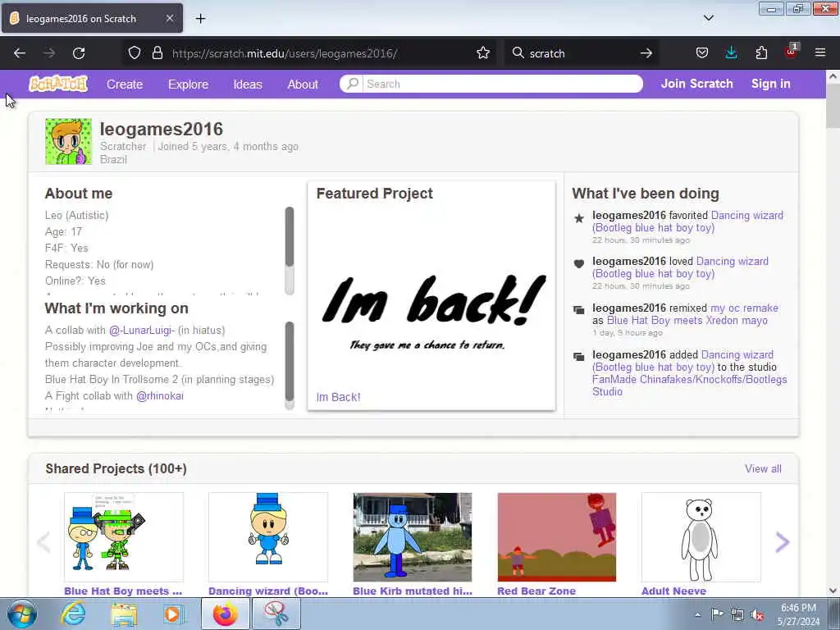Click the taskbar clock showing 6:46 PM

tap(798, 614)
